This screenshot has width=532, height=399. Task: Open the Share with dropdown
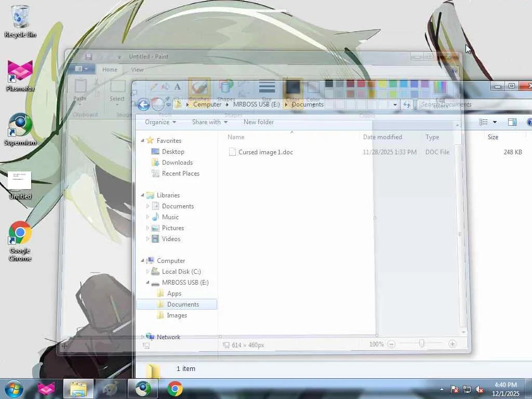[x=210, y=122]
